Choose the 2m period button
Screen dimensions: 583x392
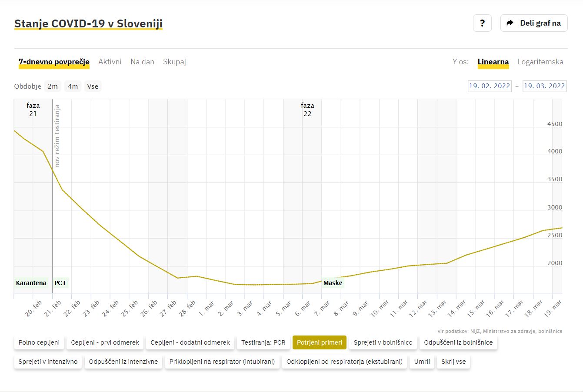[53, 86]
